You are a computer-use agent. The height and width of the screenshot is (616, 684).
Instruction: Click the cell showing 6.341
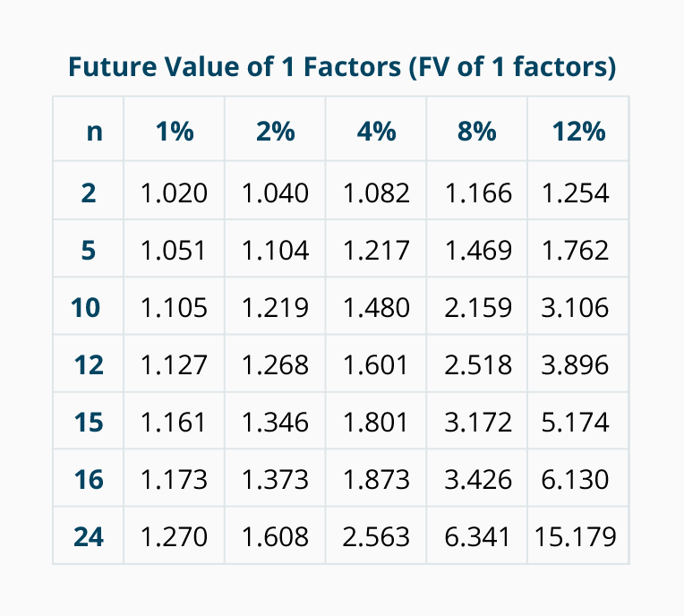coord(478,536)
